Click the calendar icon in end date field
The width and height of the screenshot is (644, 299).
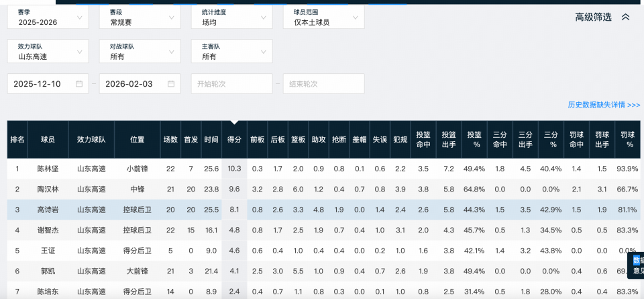pyautogui.click(x=171, y=84)
